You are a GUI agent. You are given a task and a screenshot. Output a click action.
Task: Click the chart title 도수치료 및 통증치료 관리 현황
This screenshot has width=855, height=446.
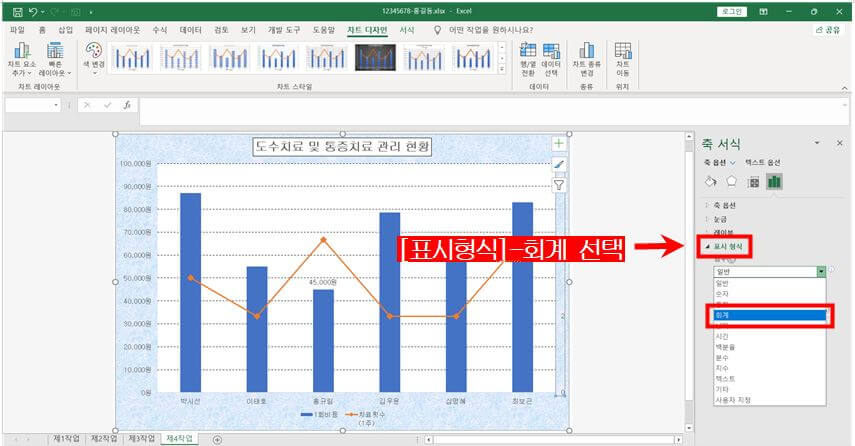point(342,147)
